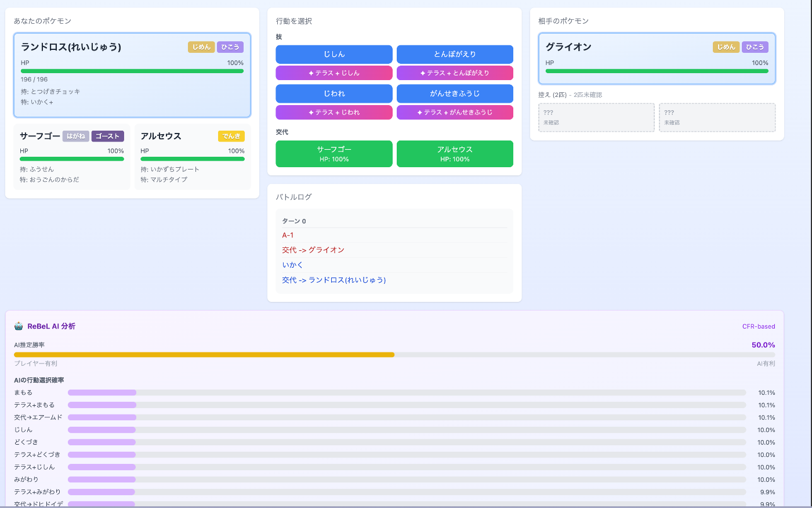Click the どくづき probability bar
Screen dimensions: 812x508
407,442
